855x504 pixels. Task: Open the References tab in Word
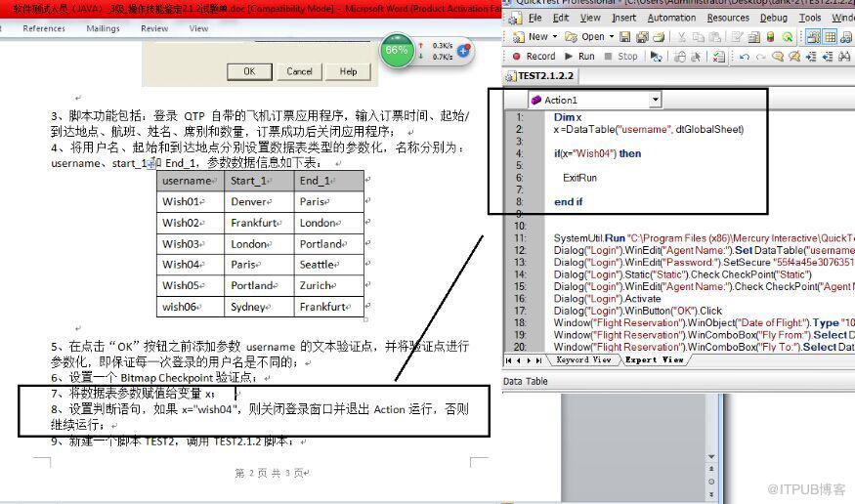pyautogui.click(x=44, y=28)
